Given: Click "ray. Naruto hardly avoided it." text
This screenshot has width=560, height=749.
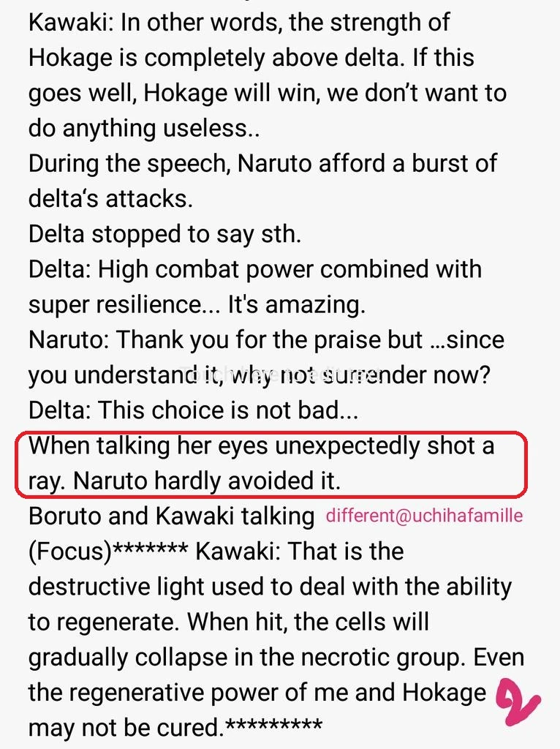Looking at the screenshot, I should (x=184, y=481).
